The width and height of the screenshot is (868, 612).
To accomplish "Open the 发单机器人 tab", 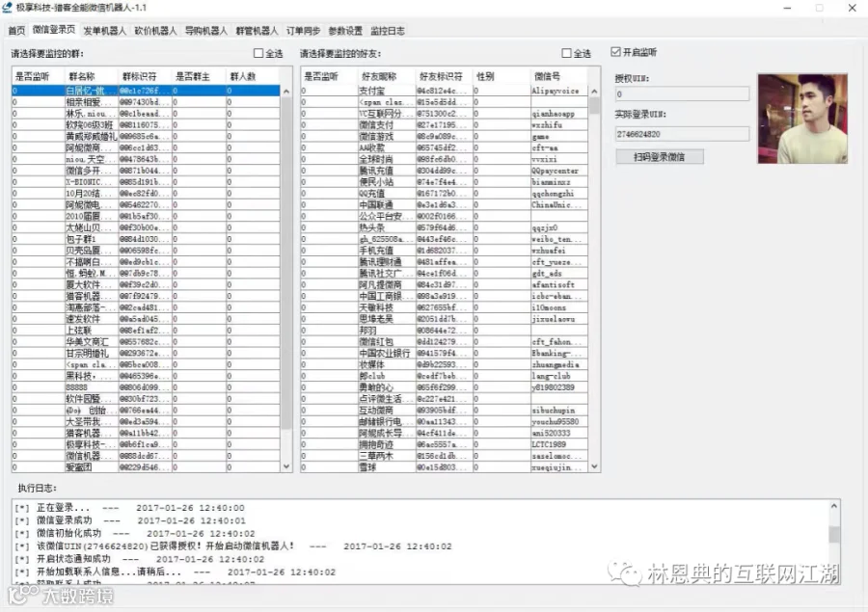I will coord(104,31).
